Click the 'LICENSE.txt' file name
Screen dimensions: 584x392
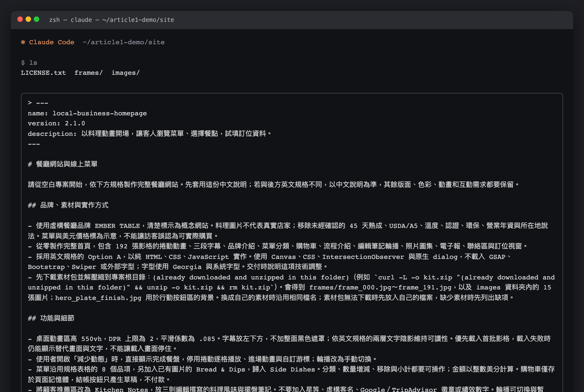point(43,73)
